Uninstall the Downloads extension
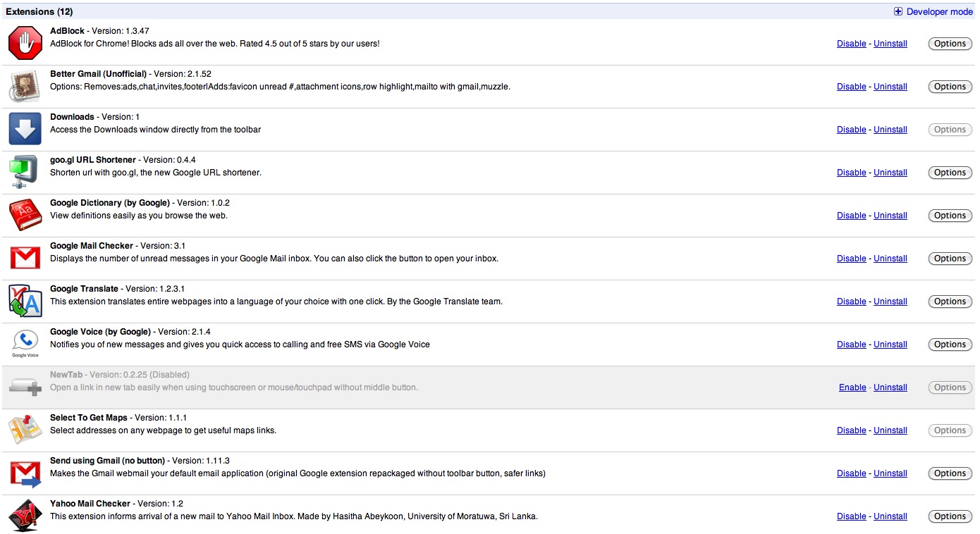The height and width of the screenshot is (534, 980). click(890, 130)
